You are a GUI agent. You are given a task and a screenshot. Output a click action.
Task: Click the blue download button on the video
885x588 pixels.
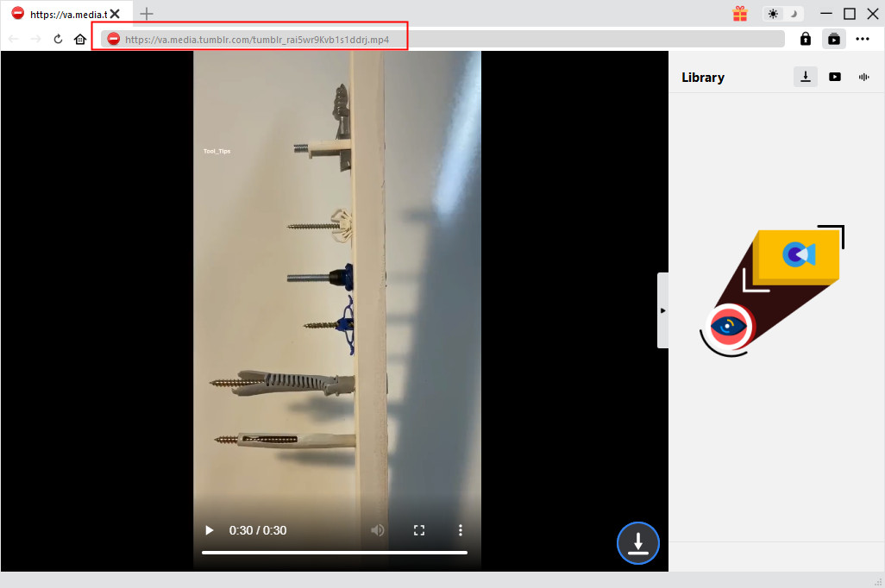637,543
